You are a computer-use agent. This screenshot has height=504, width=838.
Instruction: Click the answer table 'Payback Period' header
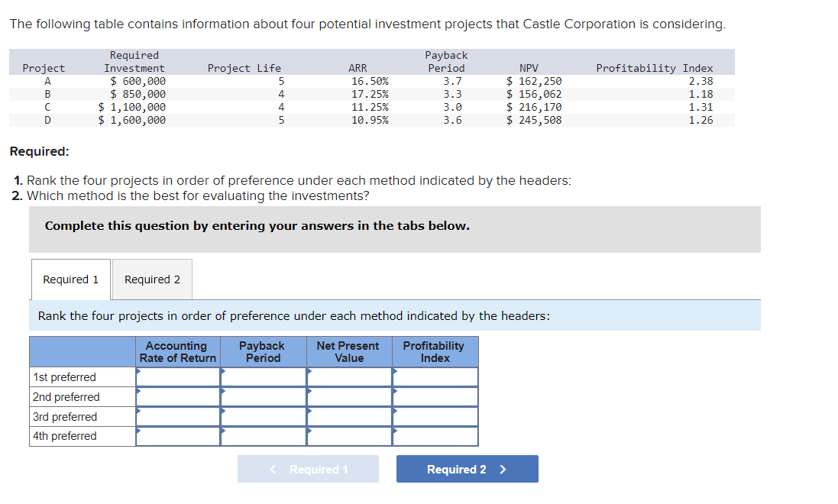263,352
